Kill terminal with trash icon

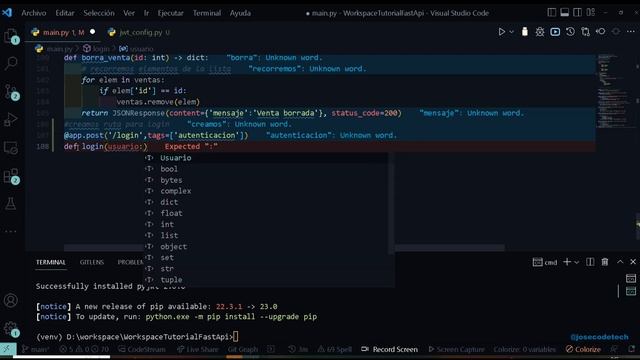coord(605,262)
